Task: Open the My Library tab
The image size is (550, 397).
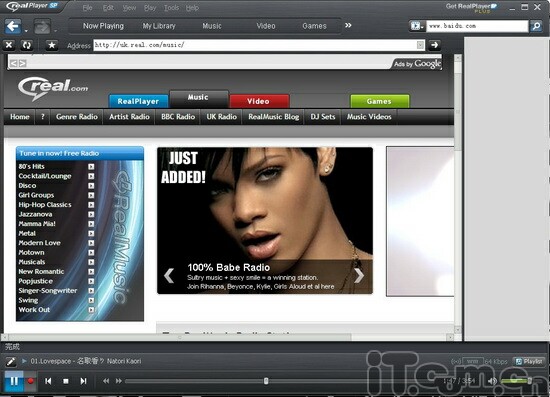Action: click(x=159, y=26)
